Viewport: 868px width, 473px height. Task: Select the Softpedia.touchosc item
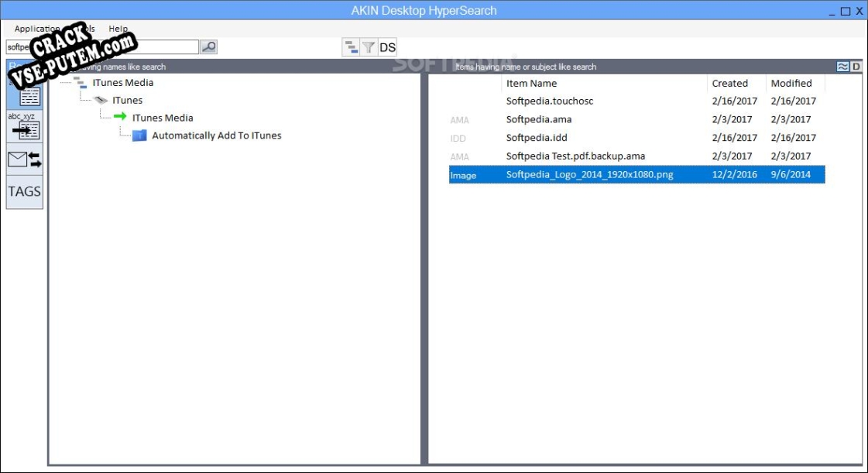coord(550,101)
